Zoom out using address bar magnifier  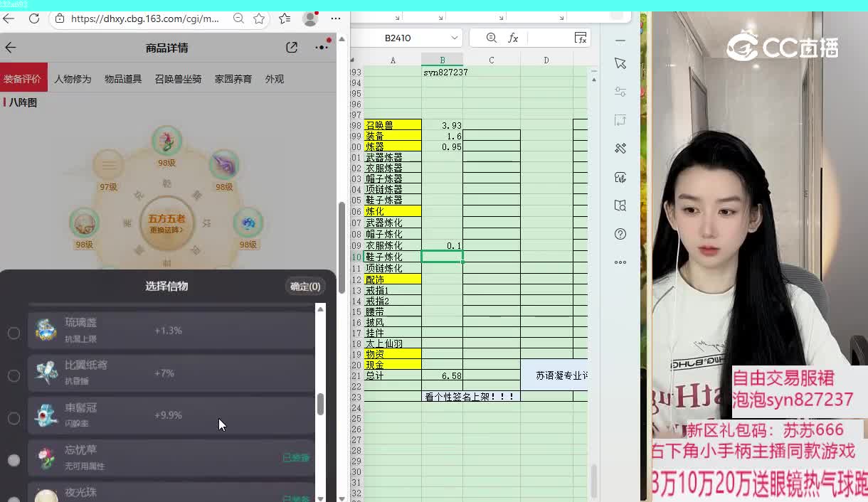pyautogui.click(x=239, y=19)
